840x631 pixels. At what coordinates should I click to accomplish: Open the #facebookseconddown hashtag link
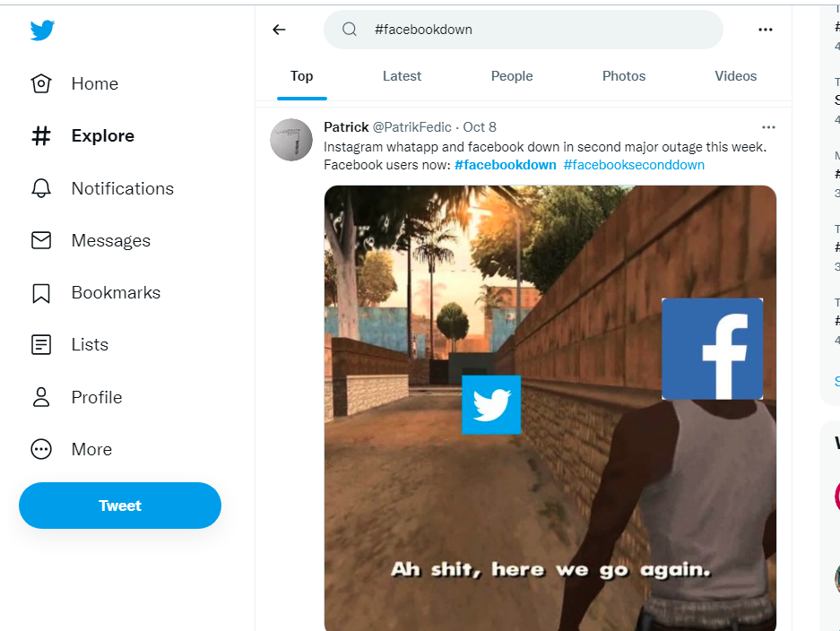pyautogui.click(x=634, y=165)
